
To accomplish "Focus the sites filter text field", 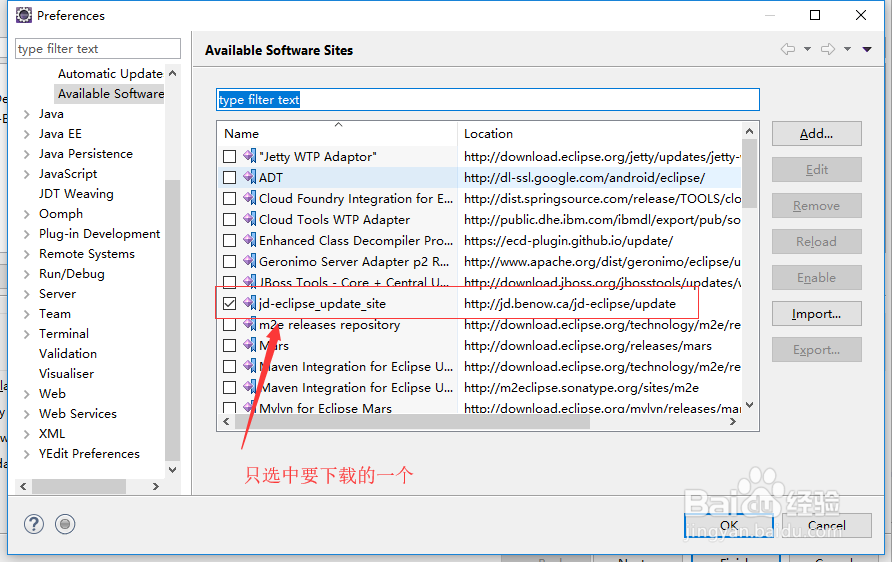I will (488, 100).
